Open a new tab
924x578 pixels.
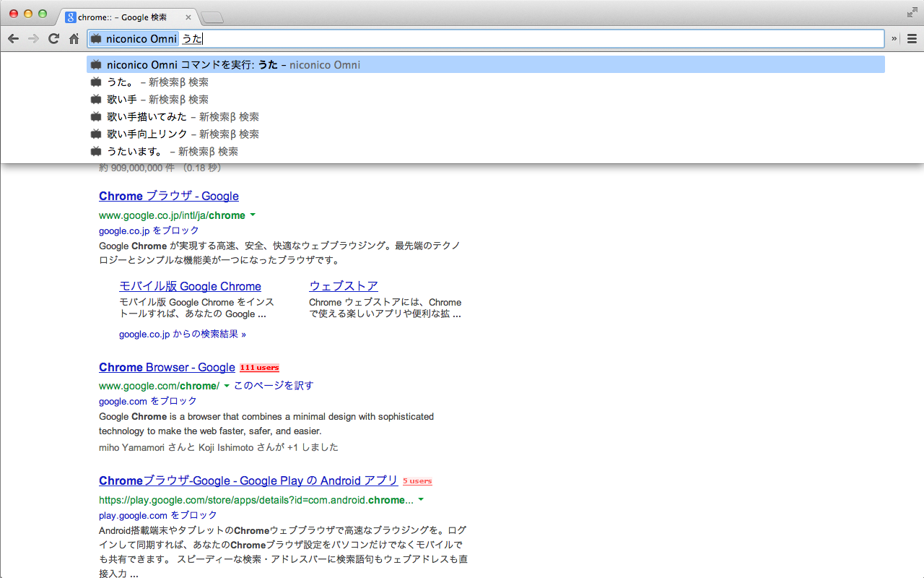[x=212, y=17]
